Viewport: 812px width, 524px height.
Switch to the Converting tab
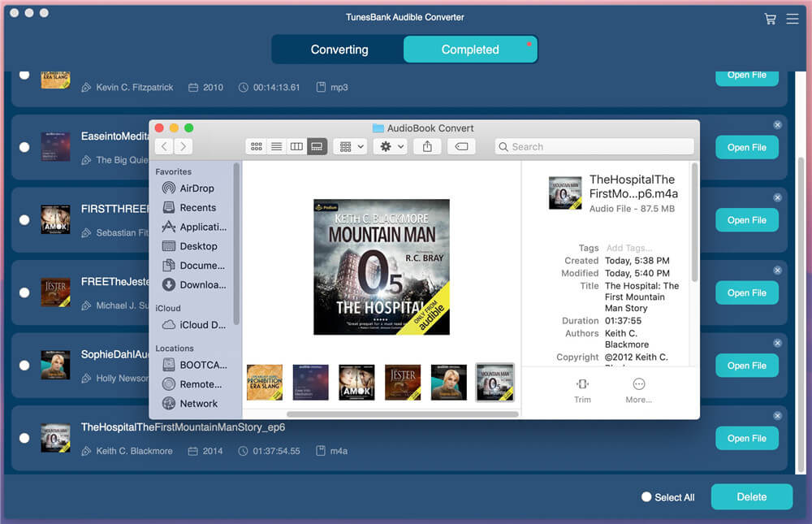(x=338, y=49)
